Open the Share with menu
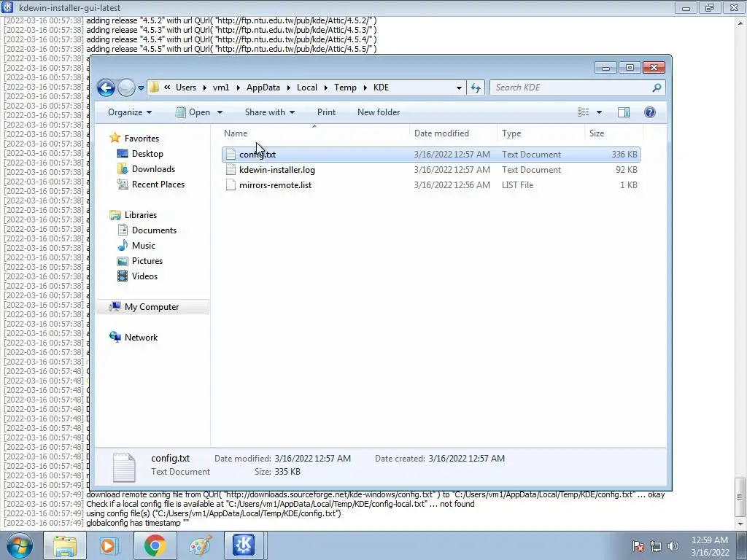 (x=270, y=112)
